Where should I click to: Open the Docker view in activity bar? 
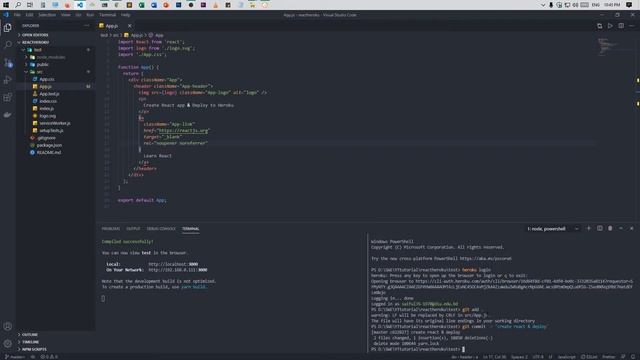pyautogui.click(x=8, y=115)
